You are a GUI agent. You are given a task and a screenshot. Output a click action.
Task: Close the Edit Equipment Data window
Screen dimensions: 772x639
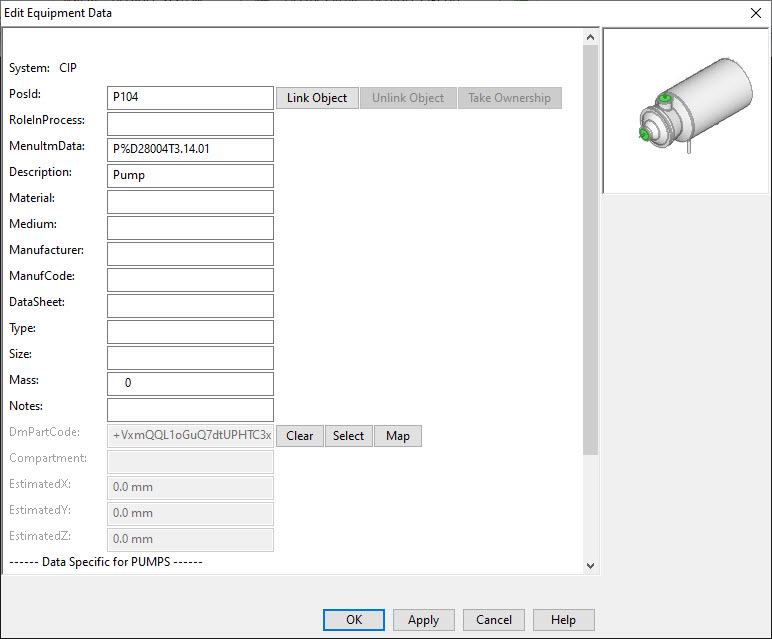[755, 13]
